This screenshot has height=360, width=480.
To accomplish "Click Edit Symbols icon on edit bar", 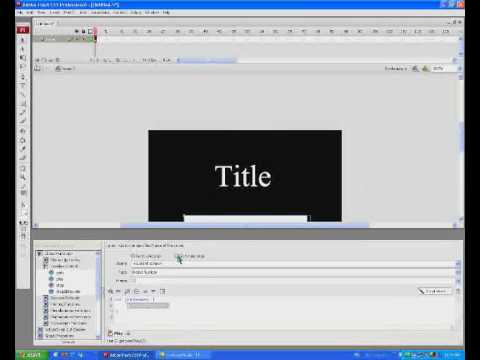I will tap(425, 68).
